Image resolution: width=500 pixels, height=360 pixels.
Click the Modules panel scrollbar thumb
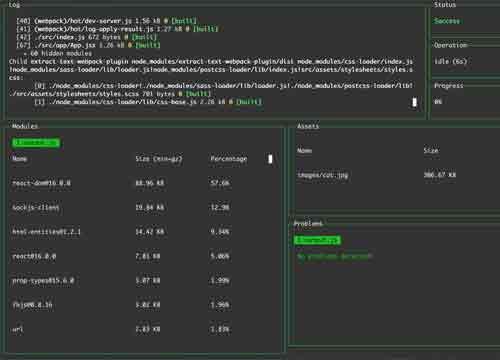coord(270,159)
